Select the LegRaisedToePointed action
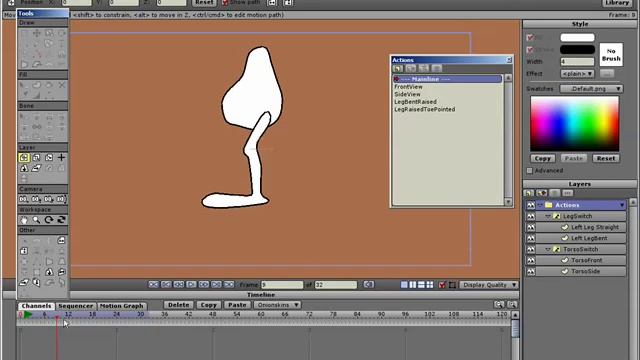This screenshot has width=640, height=360. pyautogui.click(x=424, y=109)
